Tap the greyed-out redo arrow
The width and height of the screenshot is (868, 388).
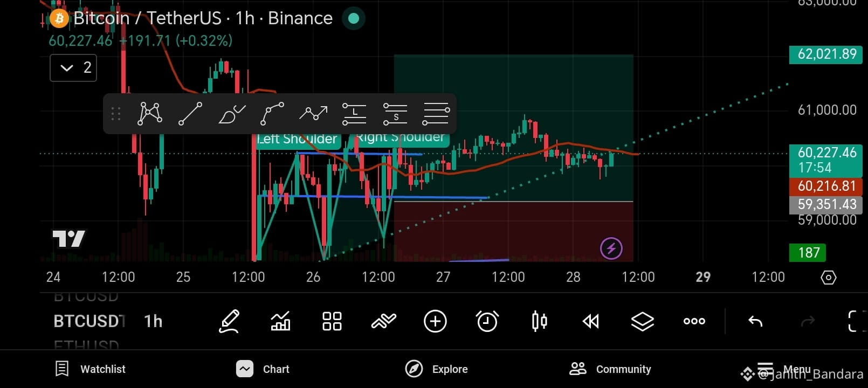click(808, 322)
